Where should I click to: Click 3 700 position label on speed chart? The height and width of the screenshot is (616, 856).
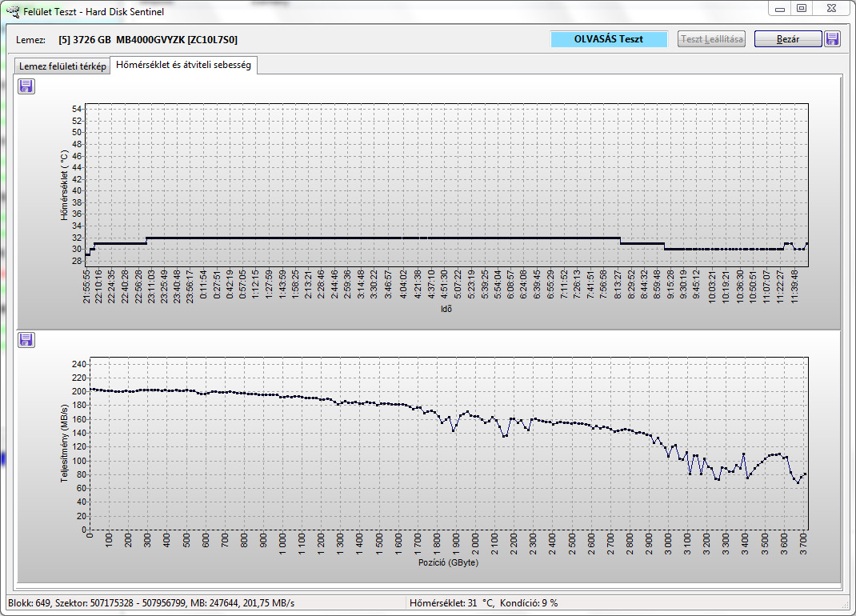point(803,545)
